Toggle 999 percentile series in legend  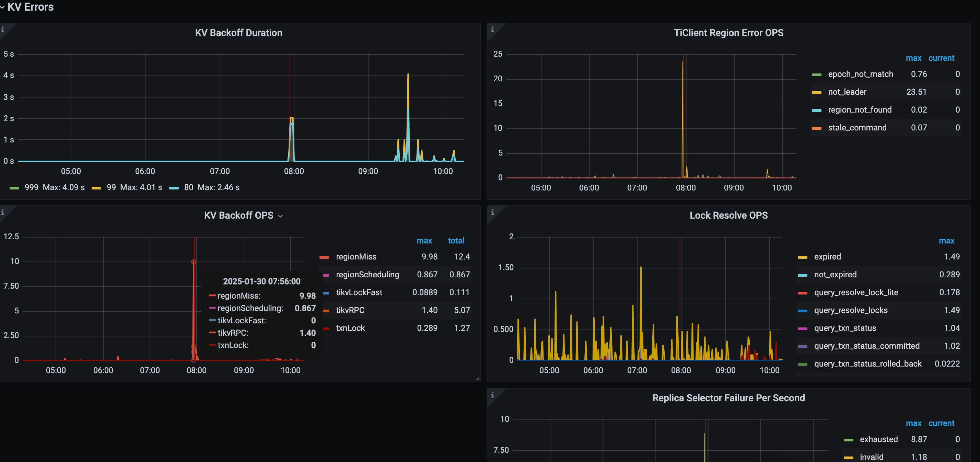pos(31,187)
